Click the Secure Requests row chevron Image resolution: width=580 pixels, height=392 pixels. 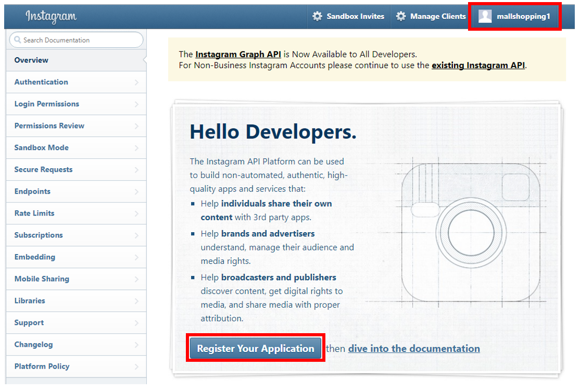136,170
